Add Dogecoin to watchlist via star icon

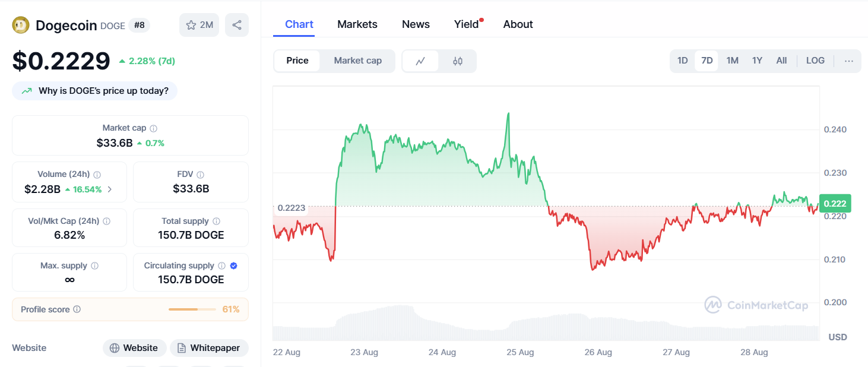click(191, 24)
